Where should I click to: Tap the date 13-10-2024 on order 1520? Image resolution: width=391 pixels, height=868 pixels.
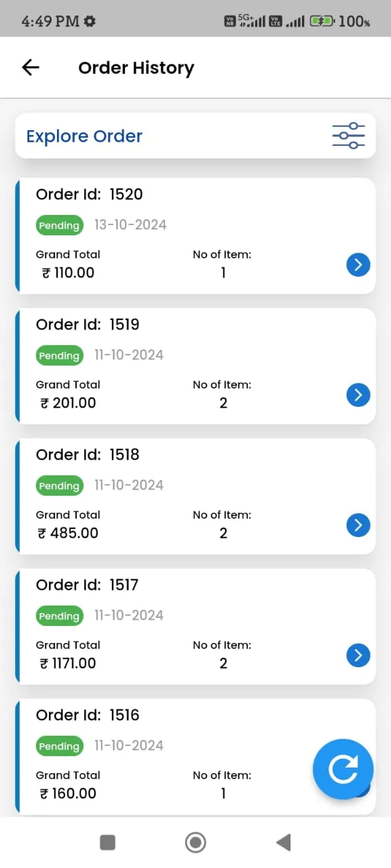point(130,224)
